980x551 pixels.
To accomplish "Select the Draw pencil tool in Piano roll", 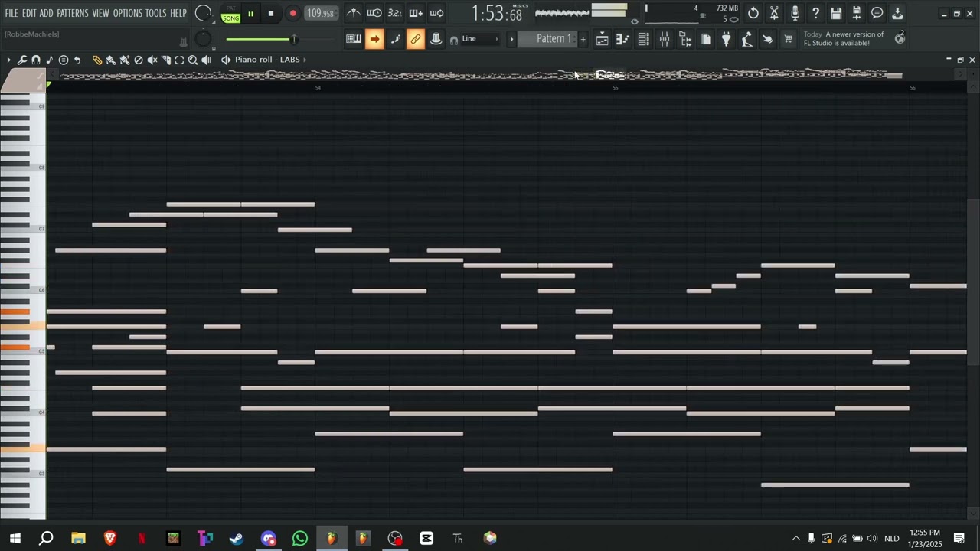I will click(97, 60).
